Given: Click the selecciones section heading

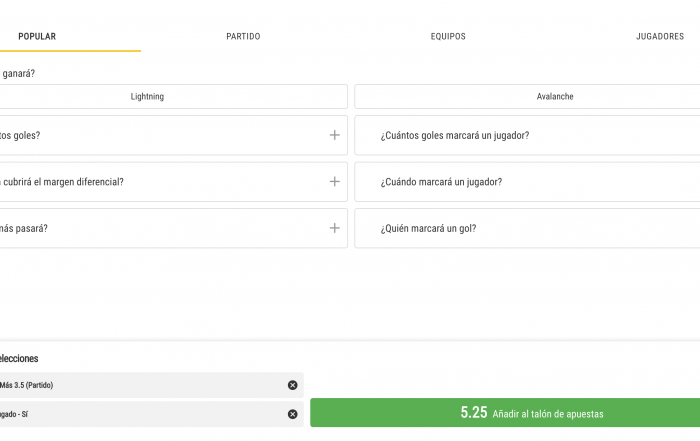Looking at the screenshot, I should (x=19, y=358).
